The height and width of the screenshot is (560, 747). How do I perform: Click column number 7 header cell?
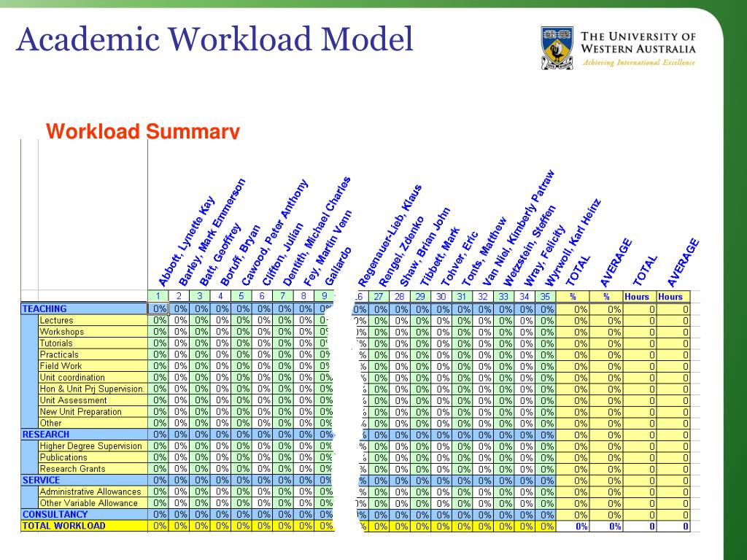283,296
